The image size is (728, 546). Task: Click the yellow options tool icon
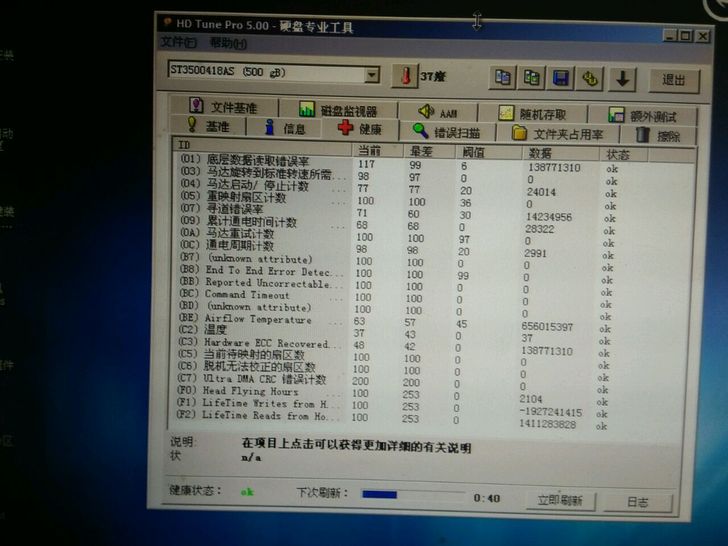pyautogui.click(x=590, y=78)
